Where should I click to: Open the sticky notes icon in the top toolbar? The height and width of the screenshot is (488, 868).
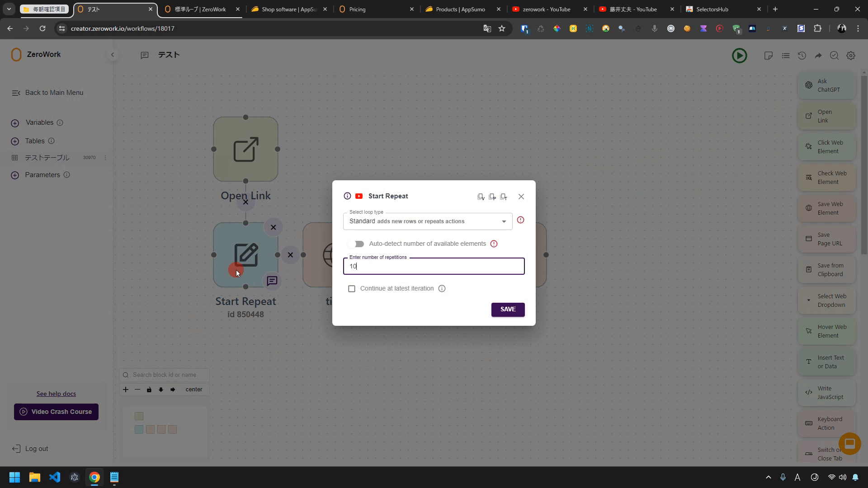[768, 56]
